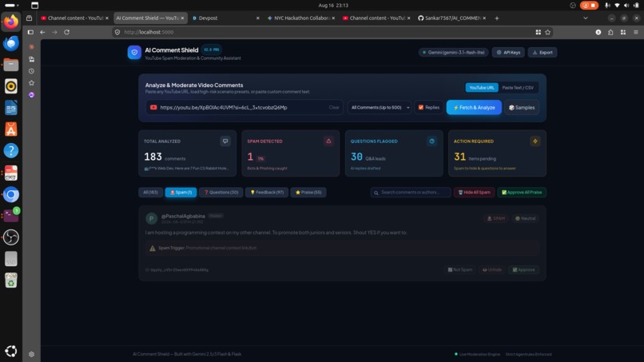The height and width of the screenshot is (362, 644).
Task: Open the Files manager from the dock
Action: [11, 65]
